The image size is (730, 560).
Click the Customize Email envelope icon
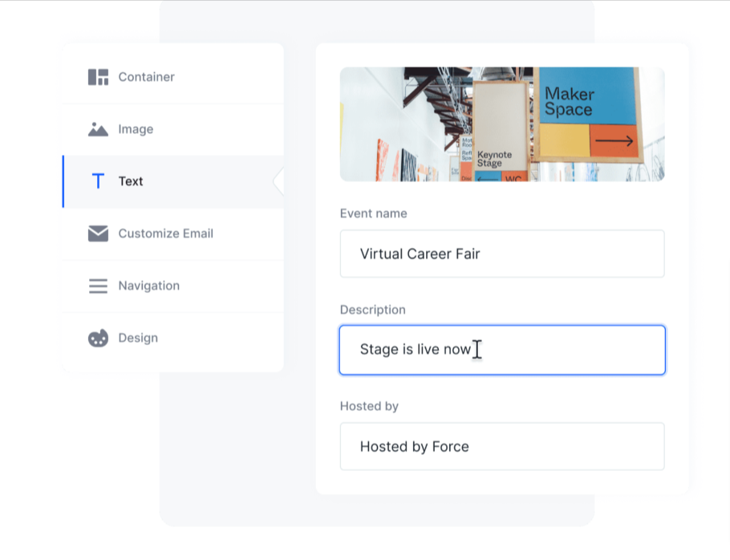98,233
